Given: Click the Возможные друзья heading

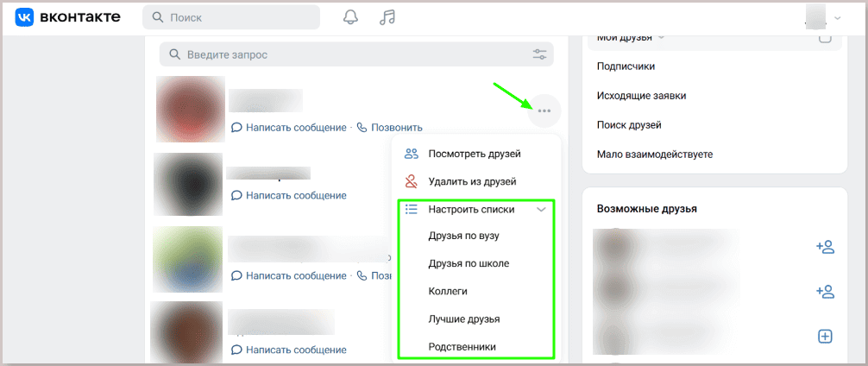Looking at the screenshot, I should [x=647, y=209].
